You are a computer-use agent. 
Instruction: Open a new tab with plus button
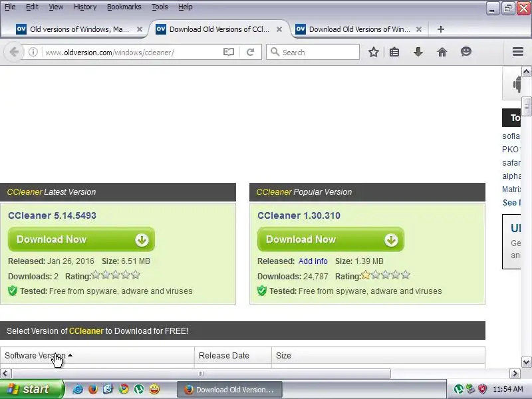[441, 29]
